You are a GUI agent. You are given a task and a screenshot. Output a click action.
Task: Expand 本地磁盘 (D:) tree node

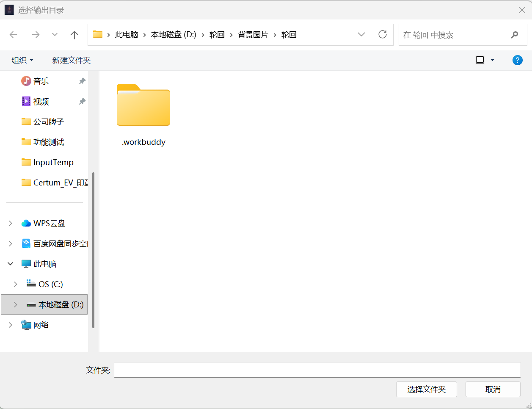click(16, 304)
